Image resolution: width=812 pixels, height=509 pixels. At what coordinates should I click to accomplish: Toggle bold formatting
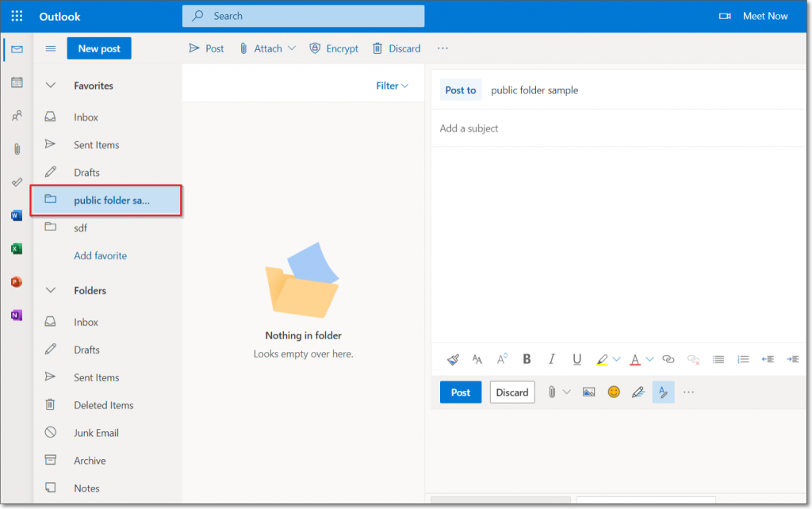527,359
